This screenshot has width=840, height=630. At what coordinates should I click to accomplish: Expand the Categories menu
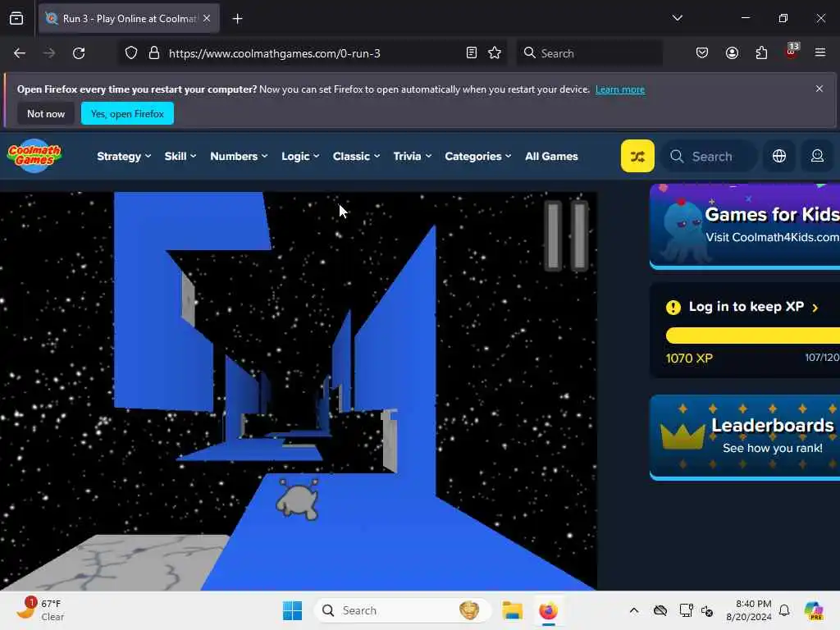pyautogui.click(x=478, y=157)
